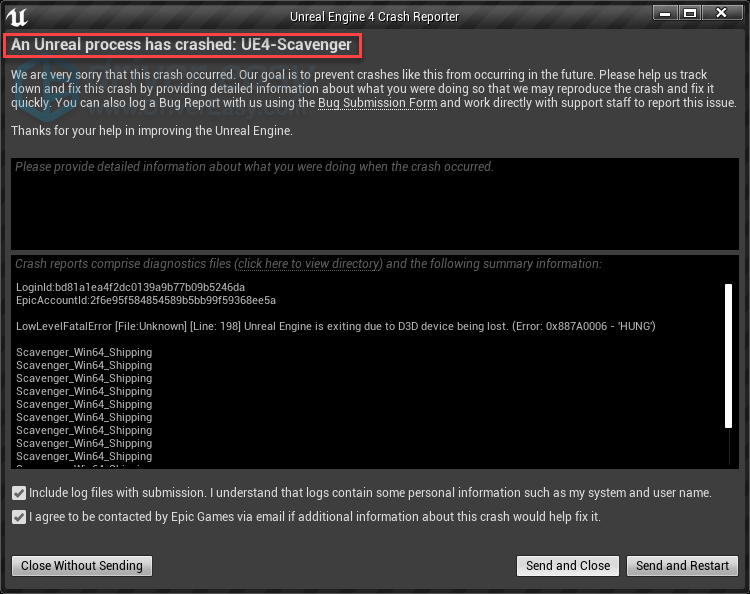Click the crash summary vertical scrollbar
750x594 pixels.
[728, 355]
